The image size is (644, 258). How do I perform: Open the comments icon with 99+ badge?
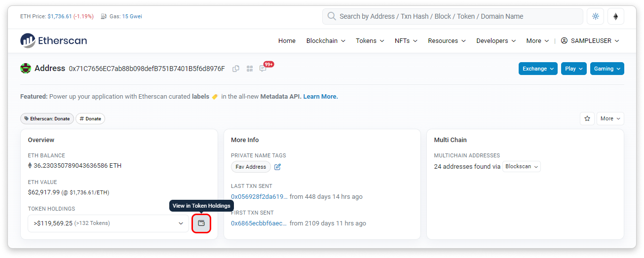click(263, 69)
